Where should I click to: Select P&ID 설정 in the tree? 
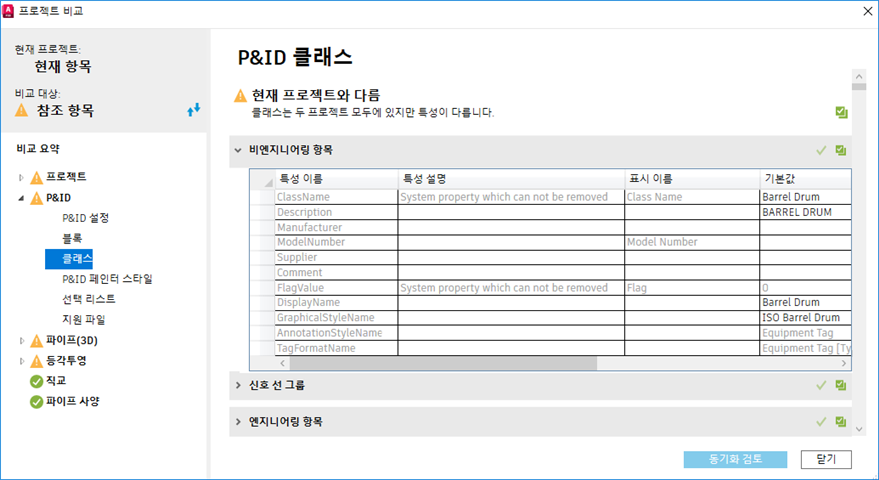tap(85, 218)
